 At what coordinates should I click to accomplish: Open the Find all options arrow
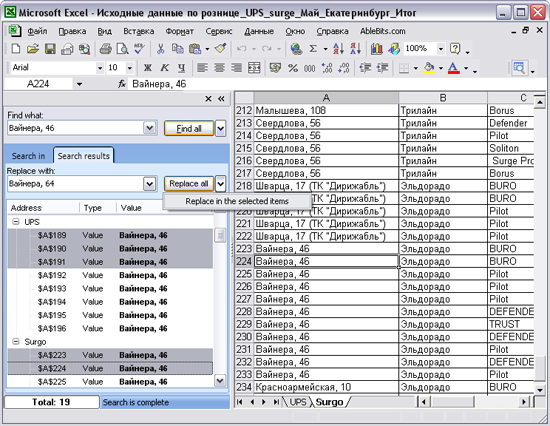coord(220,128)
